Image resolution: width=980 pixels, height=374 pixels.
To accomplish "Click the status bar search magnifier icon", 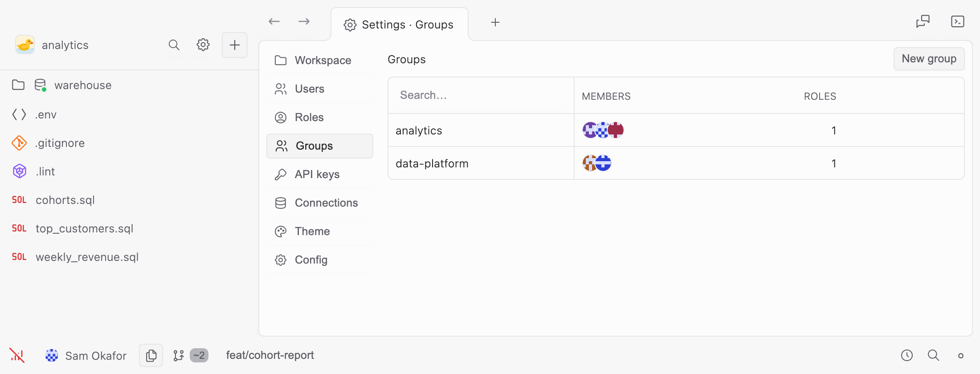I will (934, 355).
